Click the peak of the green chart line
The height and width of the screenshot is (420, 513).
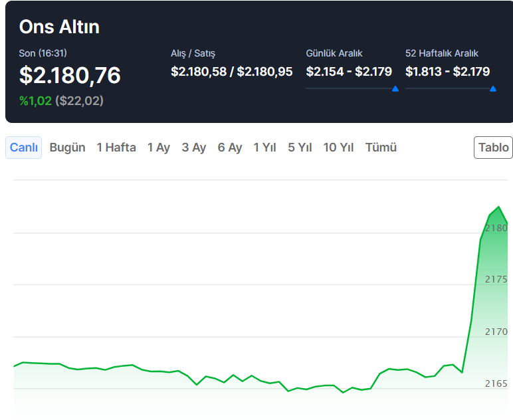point(498,207)
